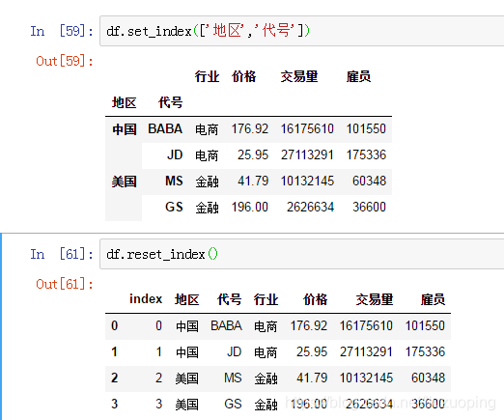
Task: Click 雇员 column header in first table
Action: (x=358, y=76)
